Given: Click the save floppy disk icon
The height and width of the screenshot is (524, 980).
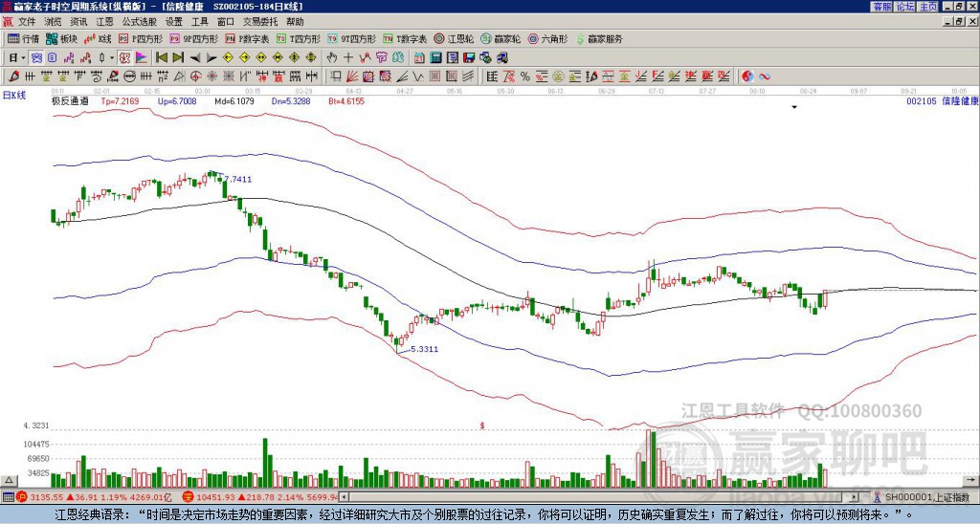Looking at the screenshot, I should 469,58.
